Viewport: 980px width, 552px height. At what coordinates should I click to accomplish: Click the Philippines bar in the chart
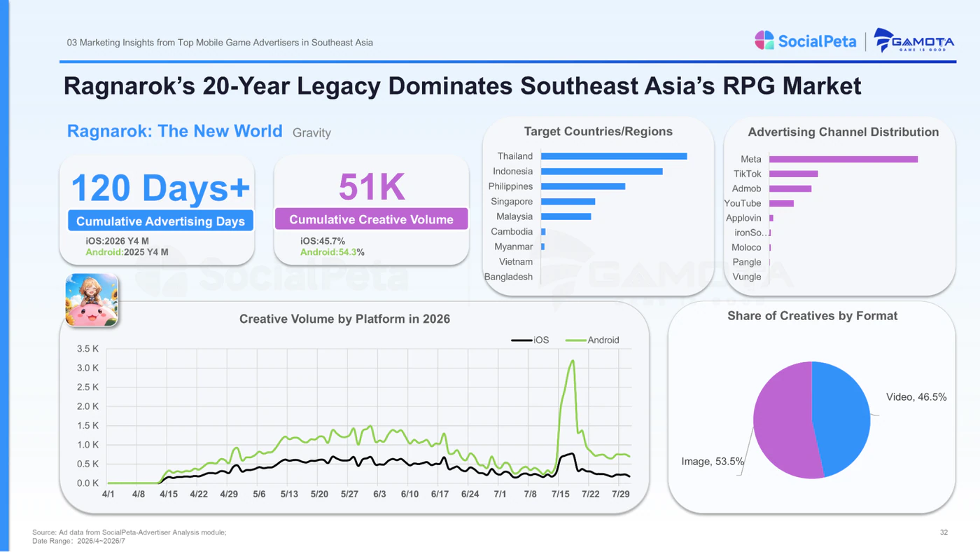click(583, 186)
